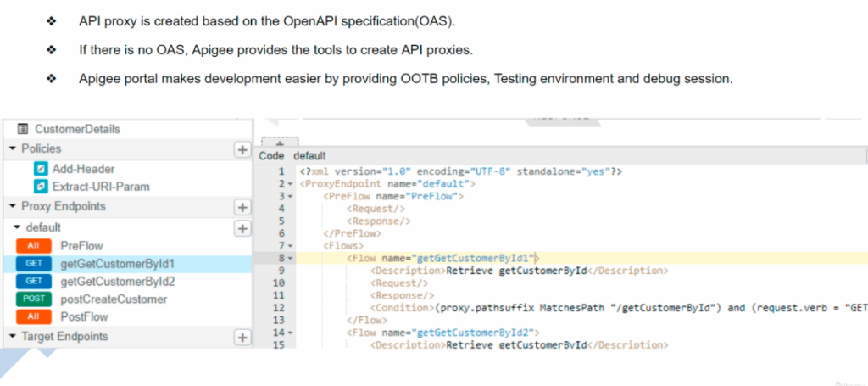This screenshot has width=868, height=386.
Task: Click the Add-Header policy icon
Action: coord(41,169)
